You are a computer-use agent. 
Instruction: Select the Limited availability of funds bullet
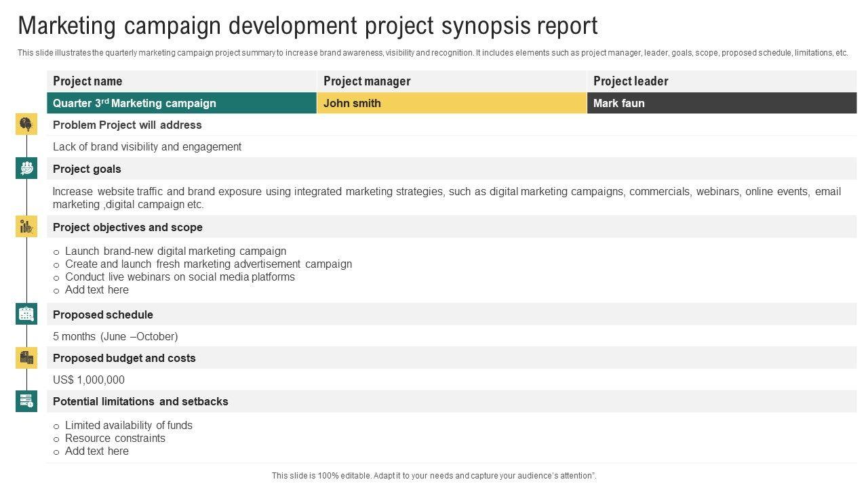point(129,425)
